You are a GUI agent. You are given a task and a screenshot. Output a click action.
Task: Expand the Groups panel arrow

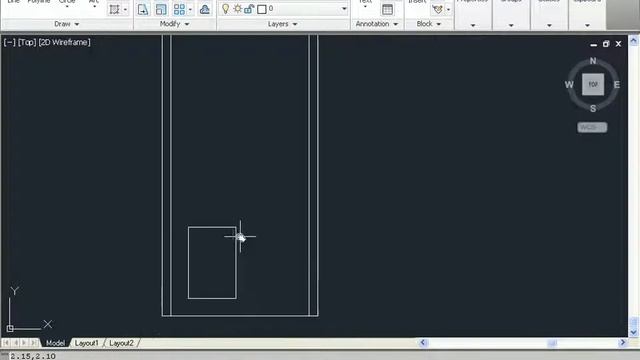point(511,25)
